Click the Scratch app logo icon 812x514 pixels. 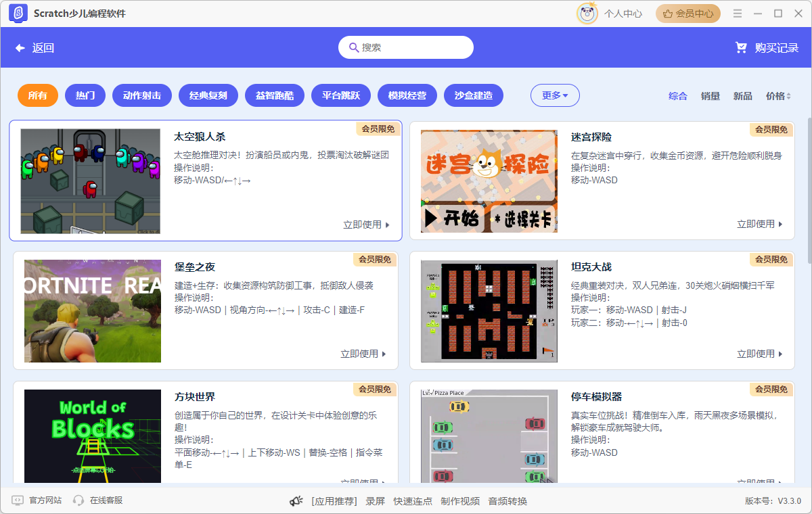click(x=18, y=14)
